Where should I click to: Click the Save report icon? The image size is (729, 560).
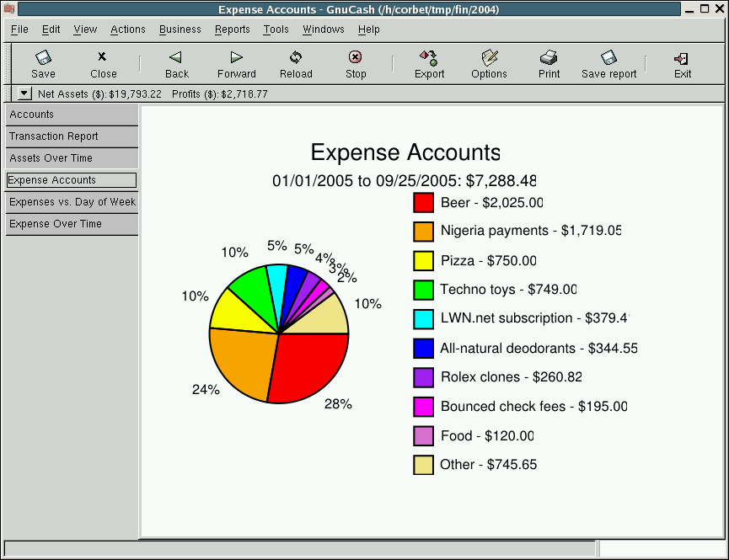coord(608,58)
